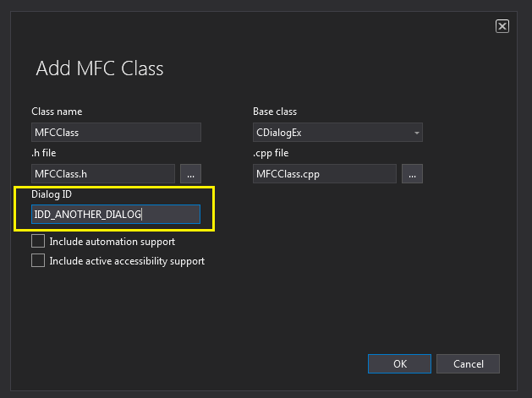This screenshot has width=532, height=398.
Task: Browse for the .cpp file location
Action: point(412,173)
